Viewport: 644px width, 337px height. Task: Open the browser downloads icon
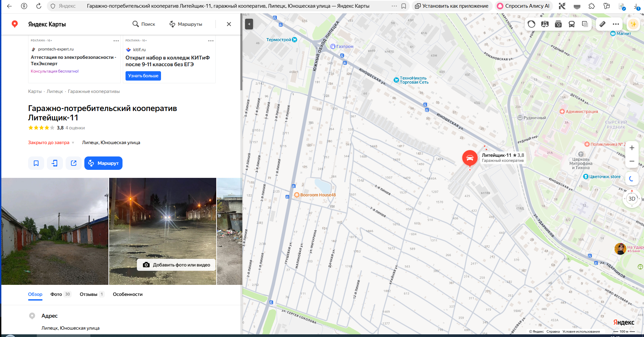coord(636,6)
